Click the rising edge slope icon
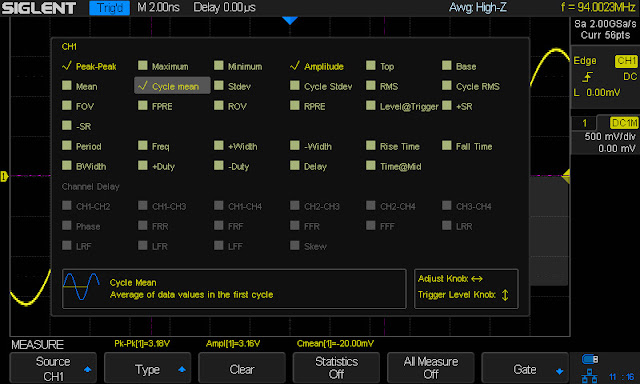Screen dimensions: 640x384 click(x=588, y=77)
